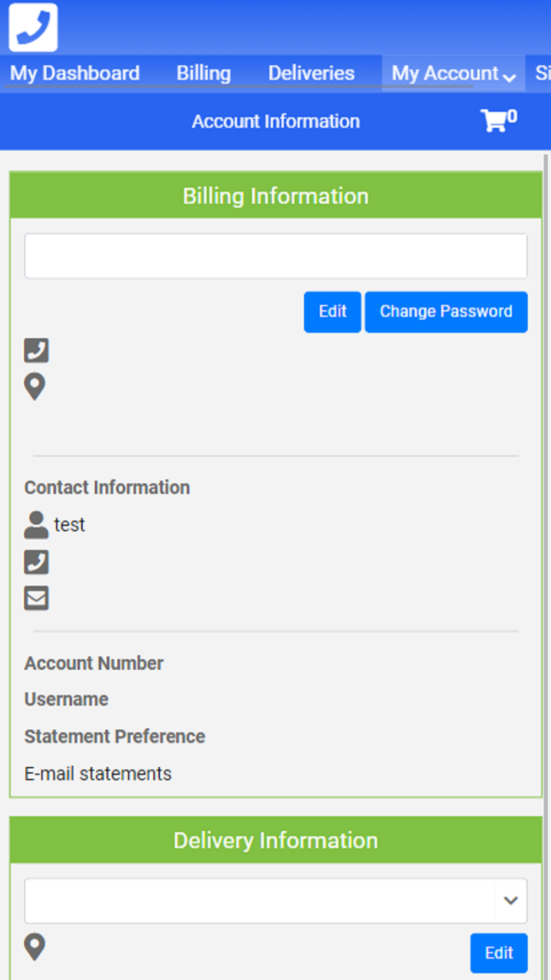Click the phone logo icon in header
The height and width of the screenshot is (980, 551).
coord(33,27)
